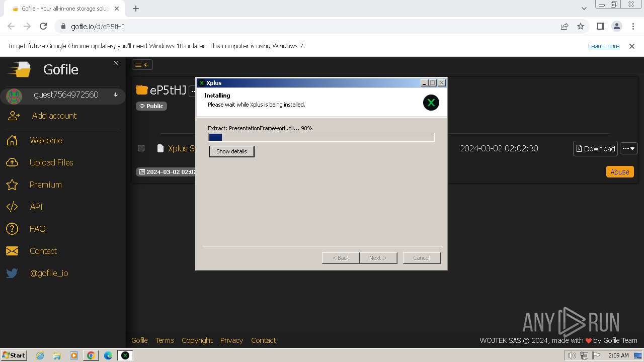Reload the page in Chrome
The image size is (644, 362).
(x=43, y=26)
